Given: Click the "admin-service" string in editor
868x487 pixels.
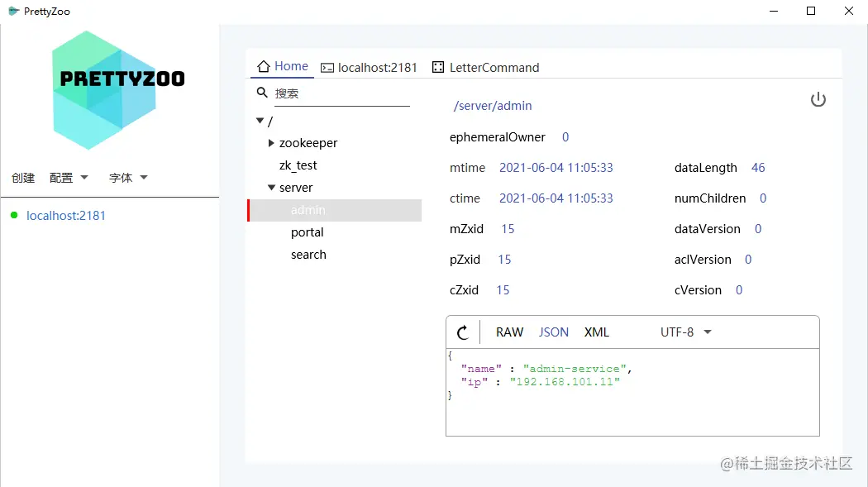Looking at the screenshot, I should tap(575, 369).
